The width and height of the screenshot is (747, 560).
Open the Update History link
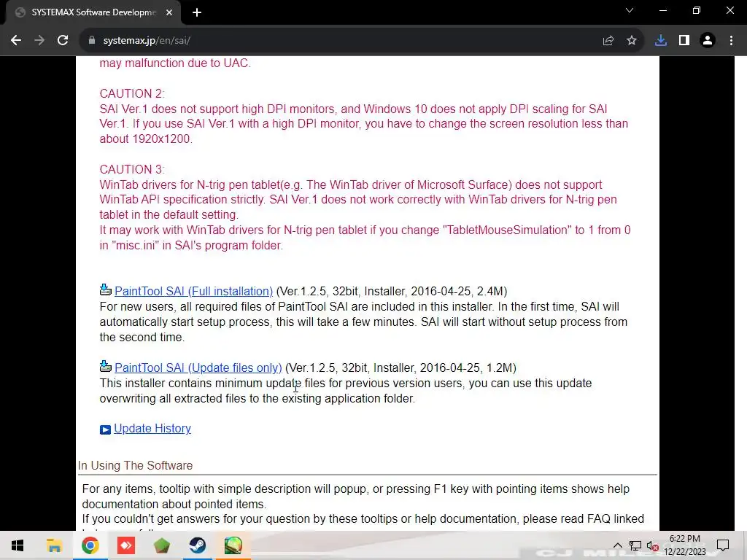pyautogui.click(x=152, y=428)
